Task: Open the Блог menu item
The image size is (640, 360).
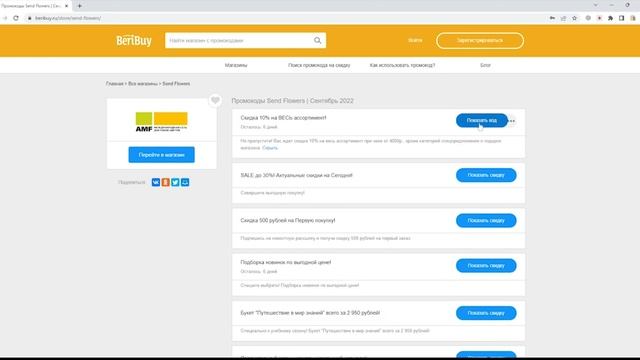Action: pos(485,65)
